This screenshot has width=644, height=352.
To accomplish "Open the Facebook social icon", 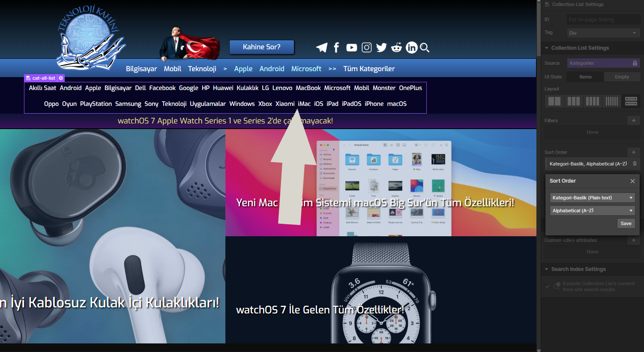I will (x=337, y=48).
